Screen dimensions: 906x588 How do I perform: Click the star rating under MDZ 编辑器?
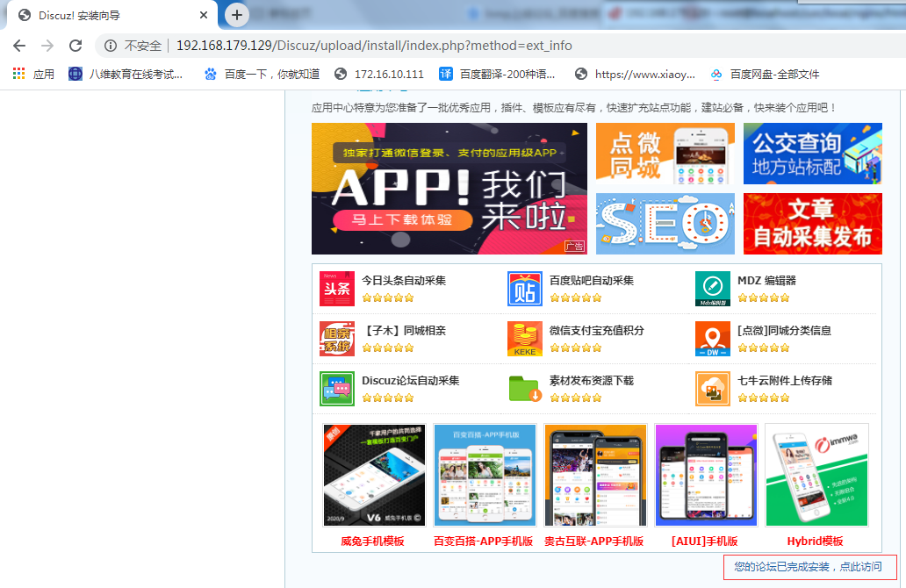[763, 298]
